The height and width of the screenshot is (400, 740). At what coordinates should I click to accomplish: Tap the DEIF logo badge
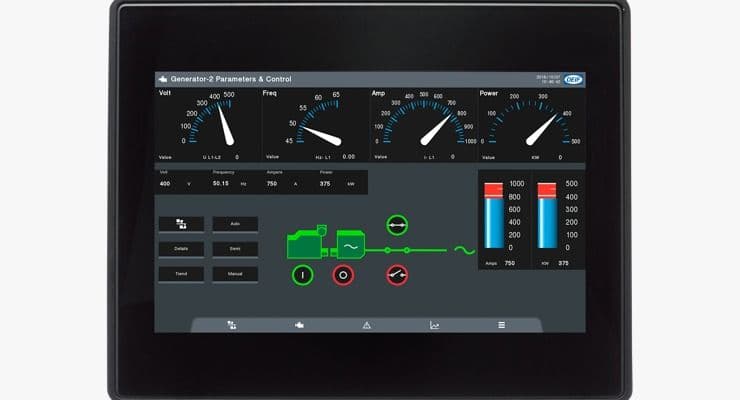coord(573,80)
